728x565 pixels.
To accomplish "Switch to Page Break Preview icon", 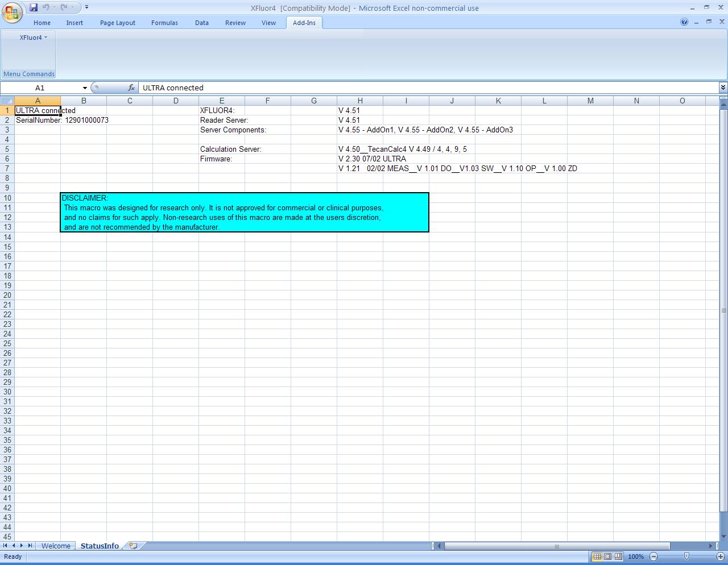I will [618, 556].
